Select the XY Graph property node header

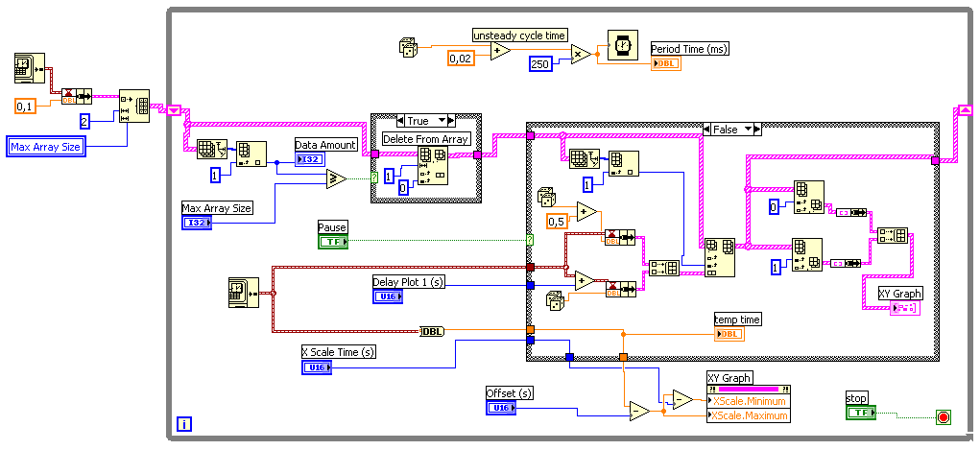(749, 389)
